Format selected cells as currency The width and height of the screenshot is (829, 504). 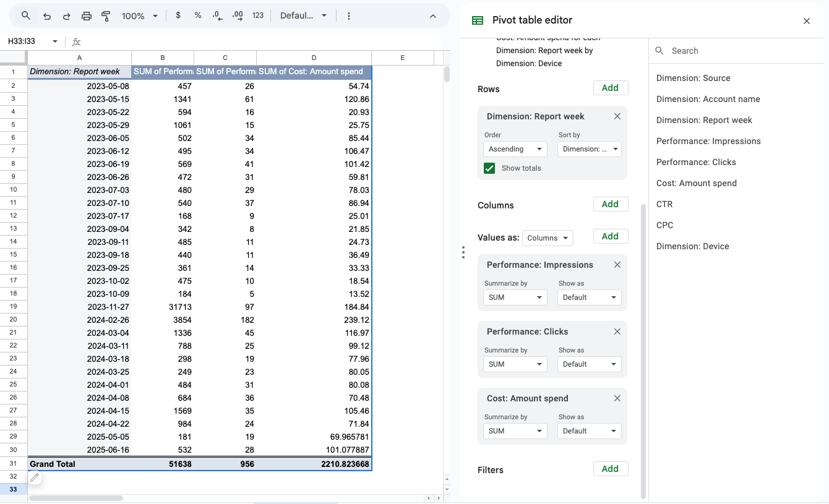point(178,15)
